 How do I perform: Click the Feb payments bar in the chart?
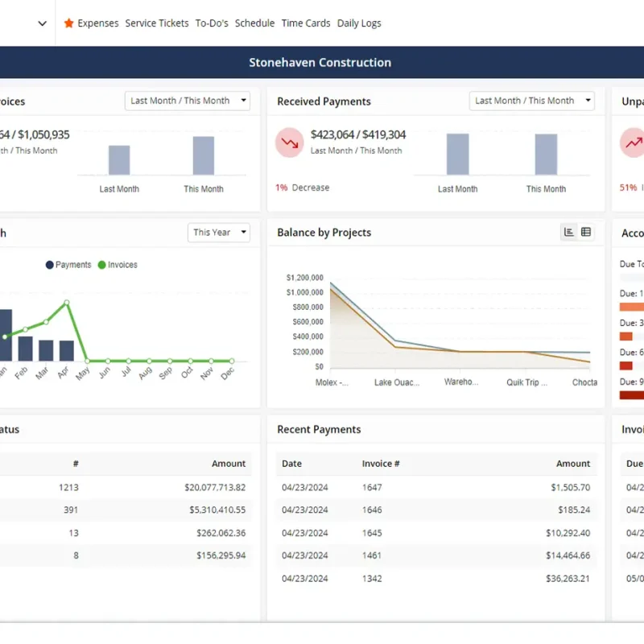tap(26, 349)
